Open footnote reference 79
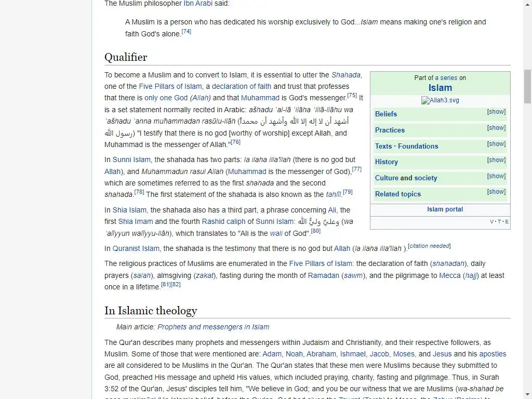Viewport: 532px width, 399px height. pyautogui.click(x=348, y=192)
